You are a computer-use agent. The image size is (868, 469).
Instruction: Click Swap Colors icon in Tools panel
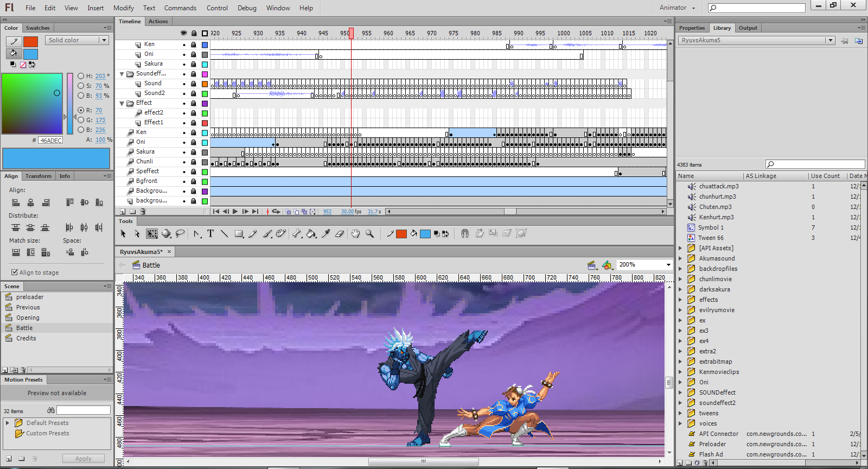tap(445, 234)
